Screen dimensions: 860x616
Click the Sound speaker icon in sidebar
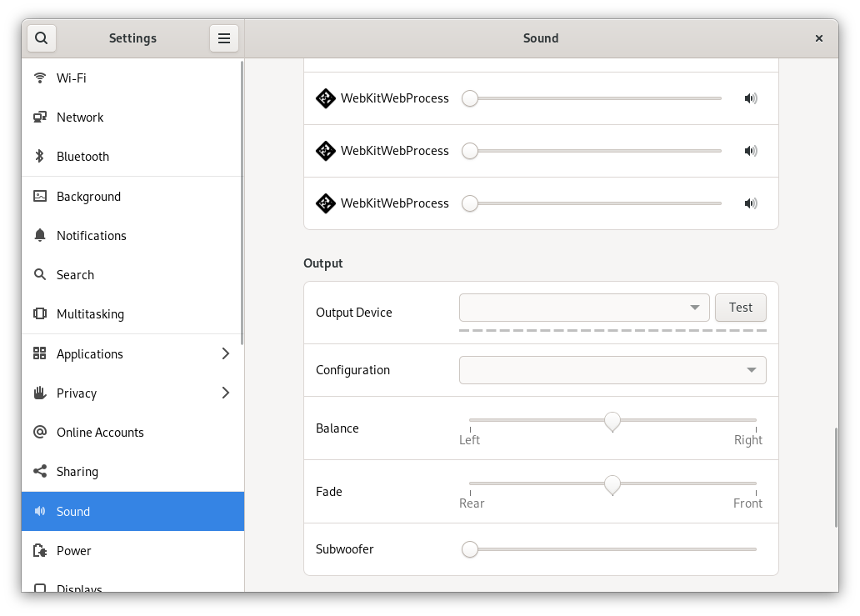click(39, 511)
